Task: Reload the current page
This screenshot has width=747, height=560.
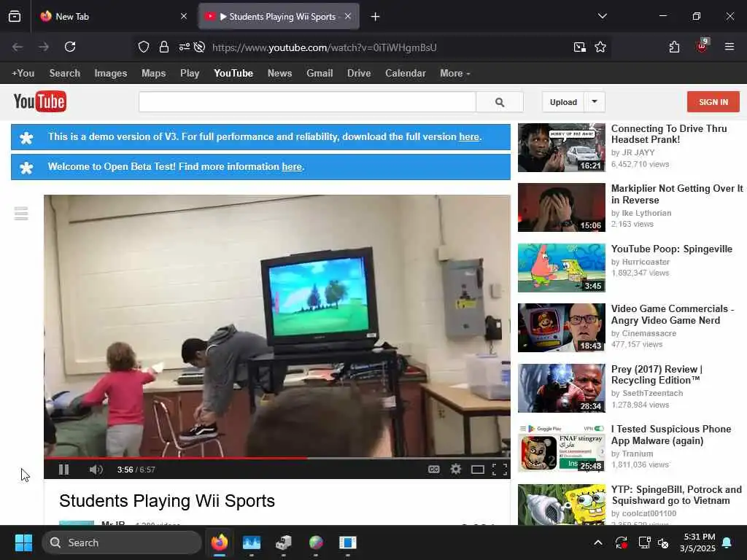Action: (x=70, y=47)
